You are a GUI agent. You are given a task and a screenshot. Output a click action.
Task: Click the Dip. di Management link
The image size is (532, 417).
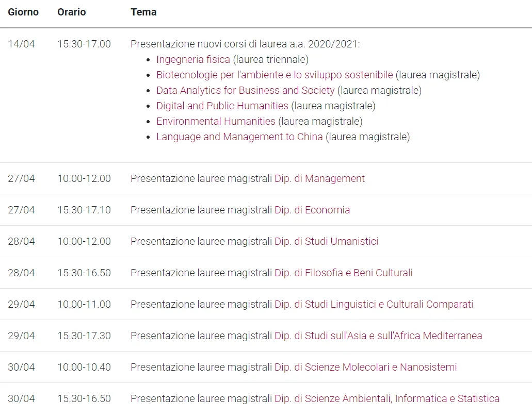coord(319,178)
